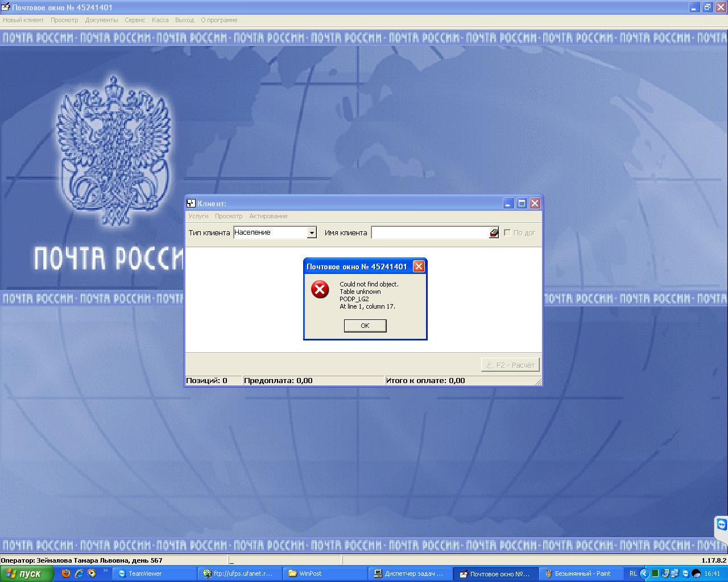Click the tray icon right of the green square
The width and height of the screenshot is (728, 582).
click(x=665, y=574)
